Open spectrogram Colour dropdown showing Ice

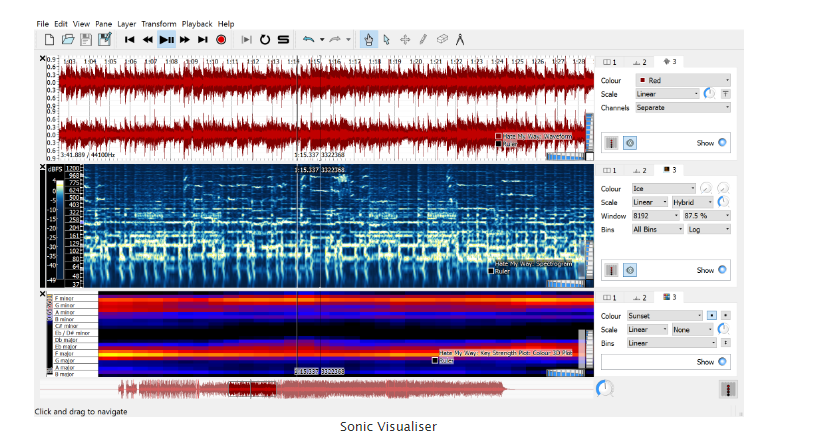click(664, 189)
